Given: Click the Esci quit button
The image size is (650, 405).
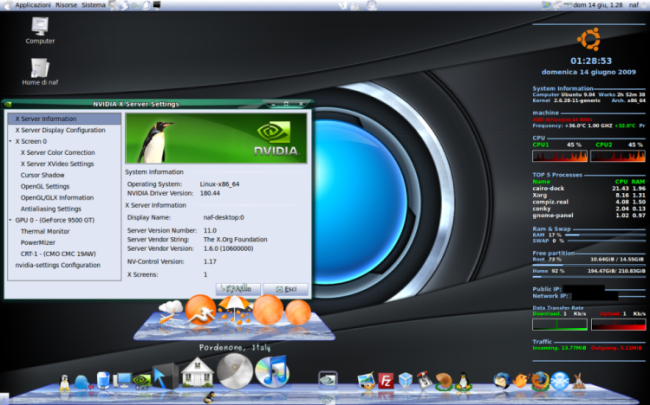Looking at the screenshot, I should pos(286,289).
